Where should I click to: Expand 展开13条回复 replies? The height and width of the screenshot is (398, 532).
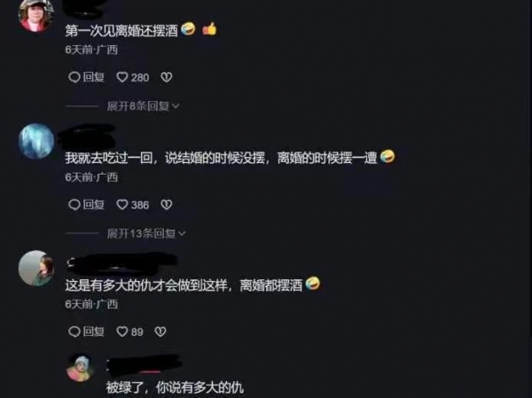pyautogui.click(x=146, y=233)
